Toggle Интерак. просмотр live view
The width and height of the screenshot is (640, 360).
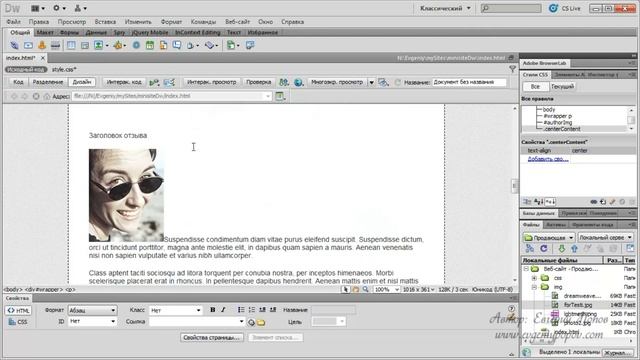tap(211, 82)
